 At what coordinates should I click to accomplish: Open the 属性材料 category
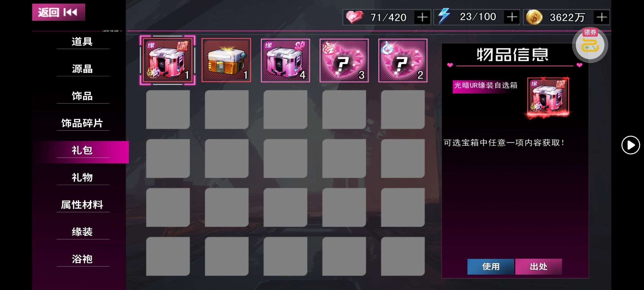pyautogui.click(x=82, y=205)
